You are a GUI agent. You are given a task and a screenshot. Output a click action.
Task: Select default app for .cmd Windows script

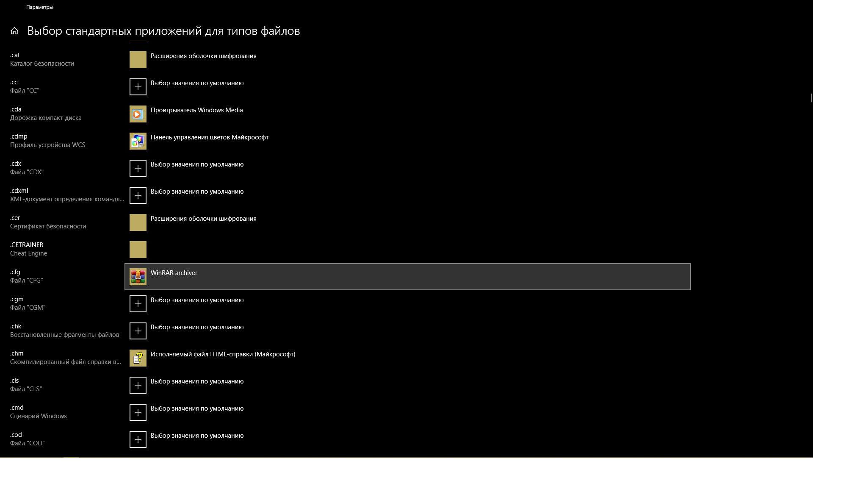pyautogui.click(x=137, y=412)
